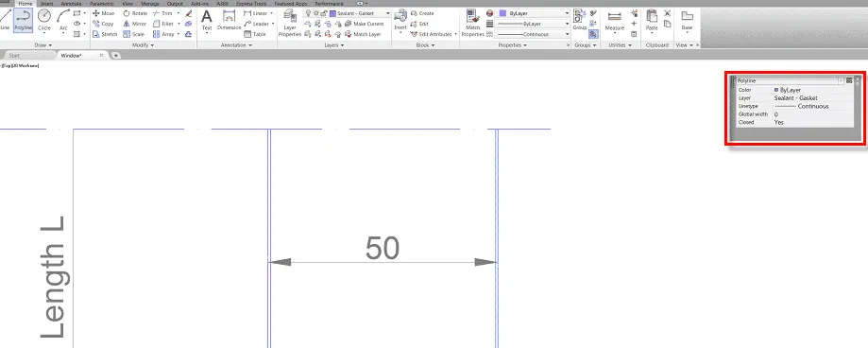
Task: Click the Stretch tool
Action: 105,34
